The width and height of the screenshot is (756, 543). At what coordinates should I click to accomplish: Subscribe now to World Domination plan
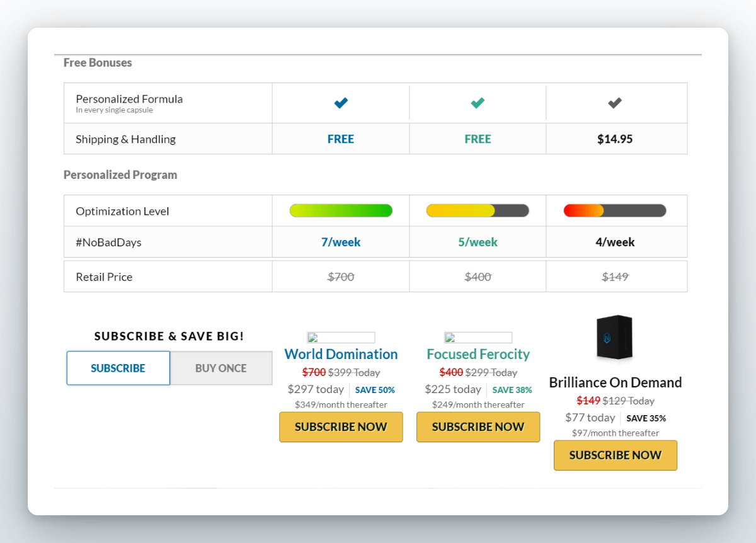tap(341, 427)
